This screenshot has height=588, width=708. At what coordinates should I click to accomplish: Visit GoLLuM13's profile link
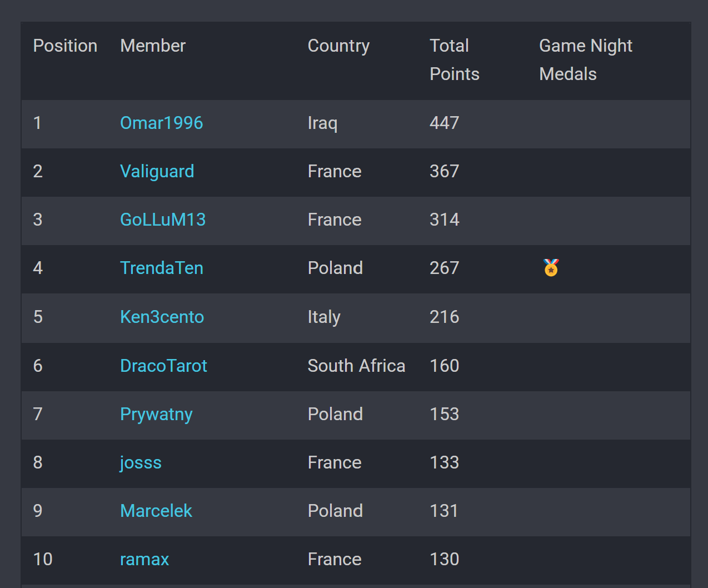[x=163, y=220]
